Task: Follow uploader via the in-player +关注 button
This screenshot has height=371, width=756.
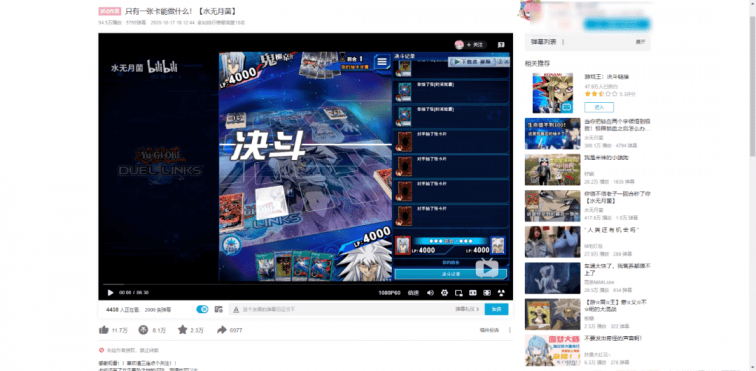Action: tap(474, 45)
